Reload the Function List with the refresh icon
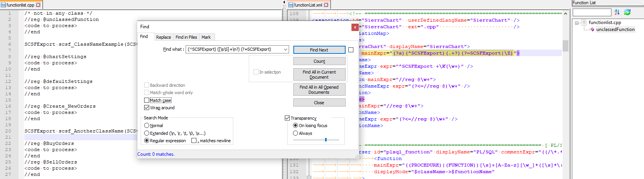644x179 pixels. (x=627, y=12)
